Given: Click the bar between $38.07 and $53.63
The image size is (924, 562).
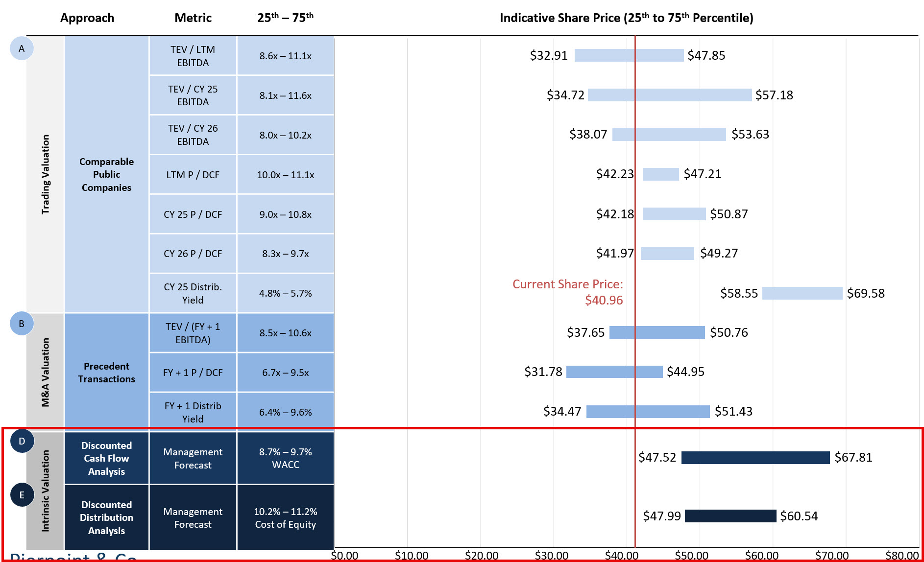Looking at the screenshot, I should pyautogui.click(x=669, y=135).
